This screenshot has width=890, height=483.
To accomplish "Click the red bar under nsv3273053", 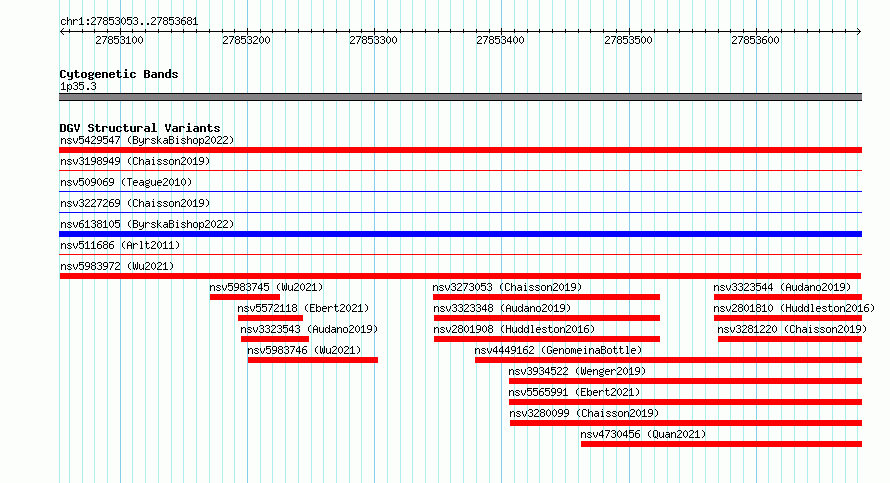I will click(546, 297).
